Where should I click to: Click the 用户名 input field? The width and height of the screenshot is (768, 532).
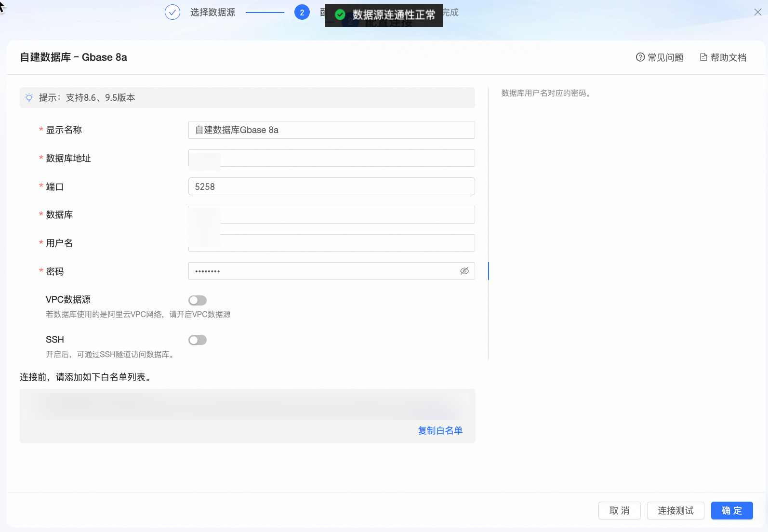click(x=331, y=243)
